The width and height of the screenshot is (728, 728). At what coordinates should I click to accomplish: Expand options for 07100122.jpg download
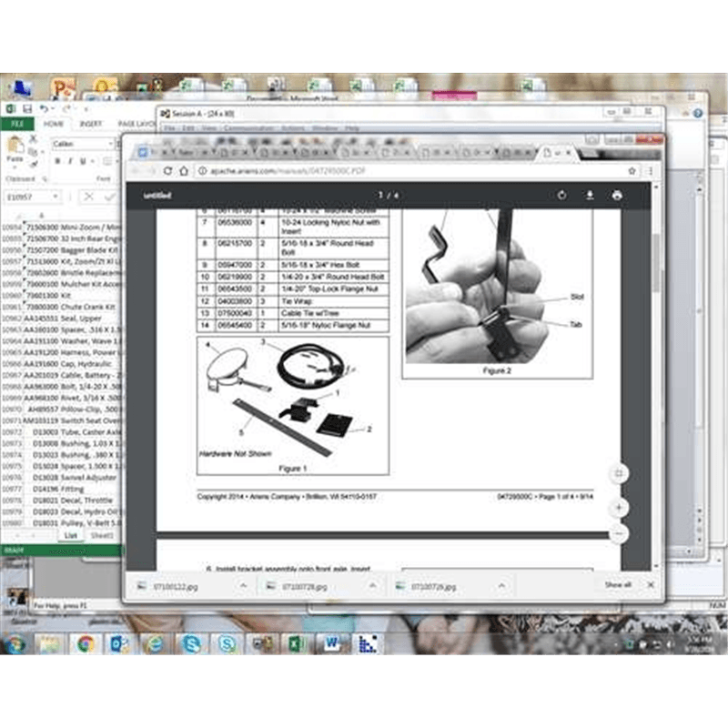click(243, 586)
